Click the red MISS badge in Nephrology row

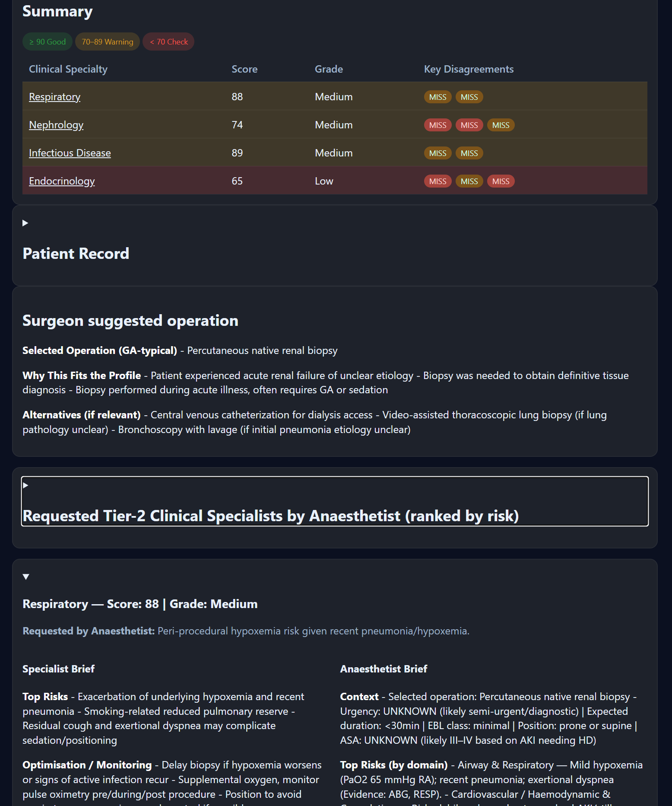[437, 125]
